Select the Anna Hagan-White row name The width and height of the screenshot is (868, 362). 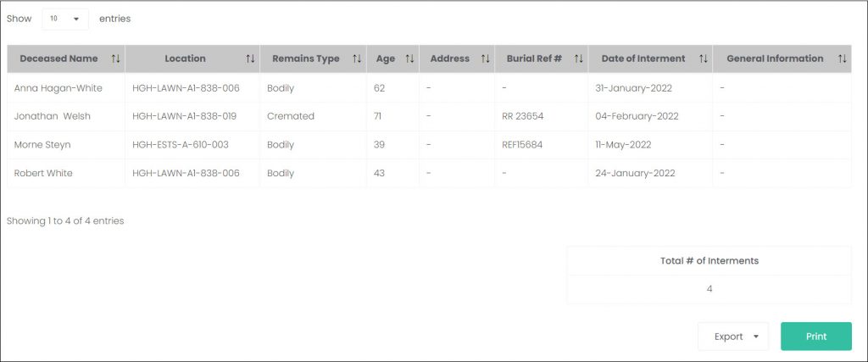pyautogui.click(x=58, y=88)
